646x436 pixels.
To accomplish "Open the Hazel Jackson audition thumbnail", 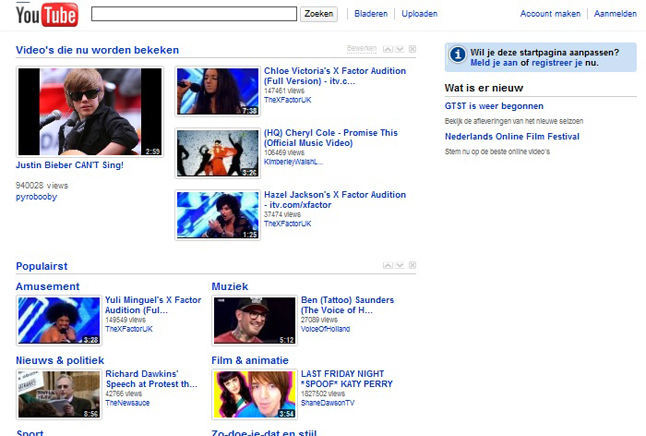I will pos(218,215).
